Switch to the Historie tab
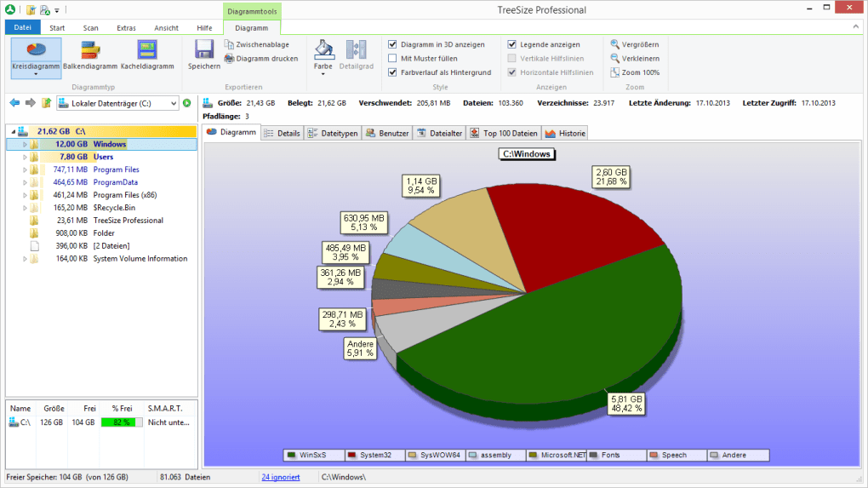Viewport: 868px width, 488px height. pos(565,133)
